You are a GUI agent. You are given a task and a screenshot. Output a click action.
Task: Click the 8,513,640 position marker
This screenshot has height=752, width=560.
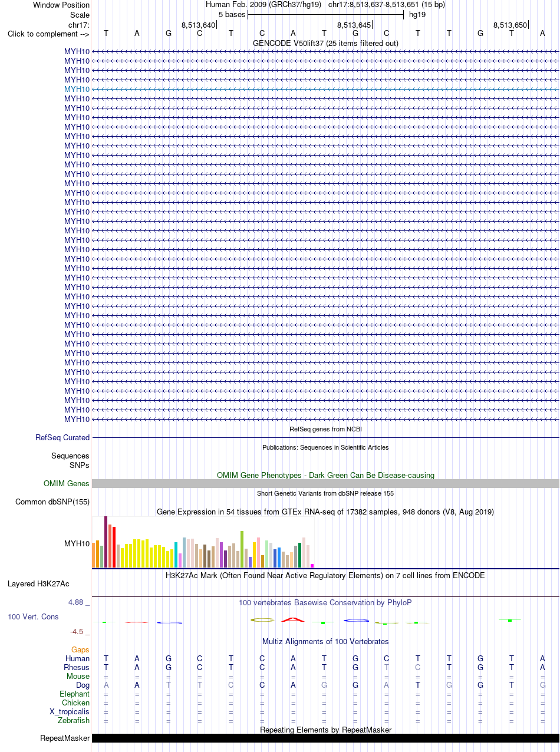pos(199,25)
